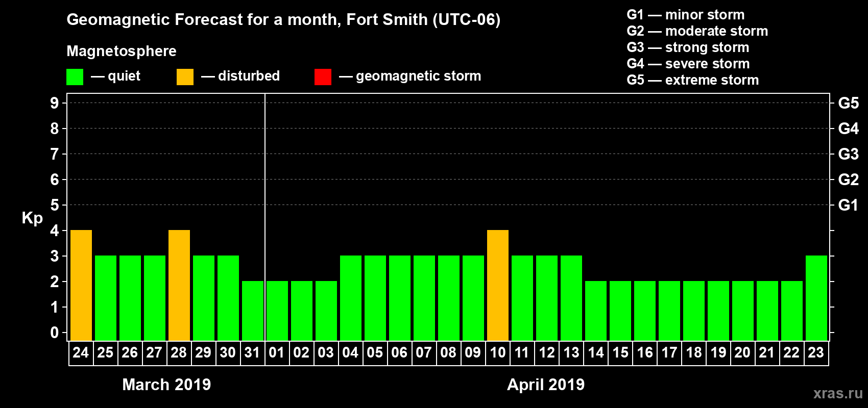Screen dimensions: 868x408
Task: Click Kp value 5 on left axis
Action: click(x=55, y=205)
